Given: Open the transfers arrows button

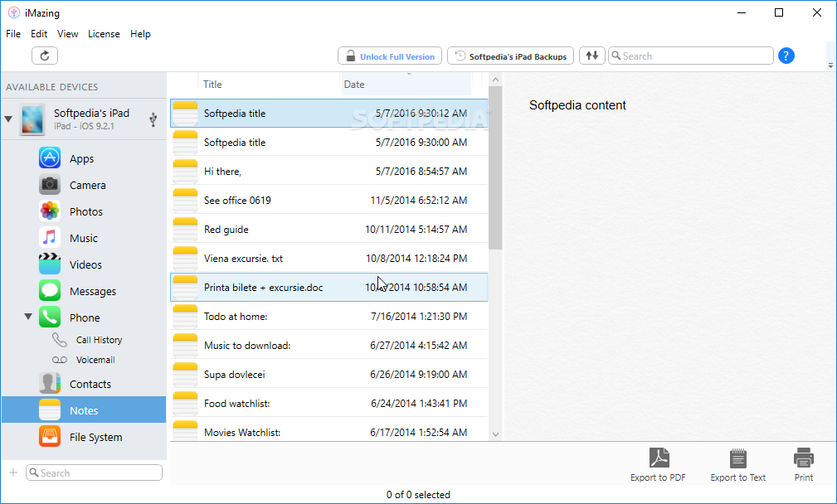Looking at the screenshot, I should click(592, 56).
